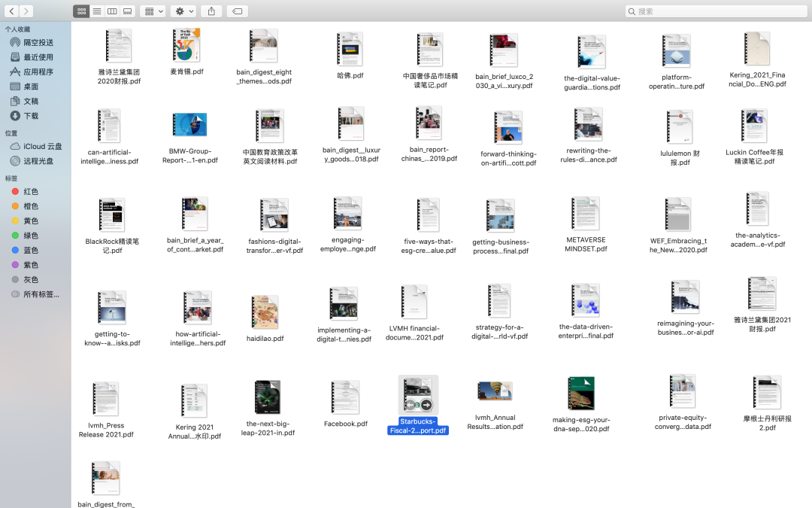Open 最近使用 in sidebar

(38, 57)
